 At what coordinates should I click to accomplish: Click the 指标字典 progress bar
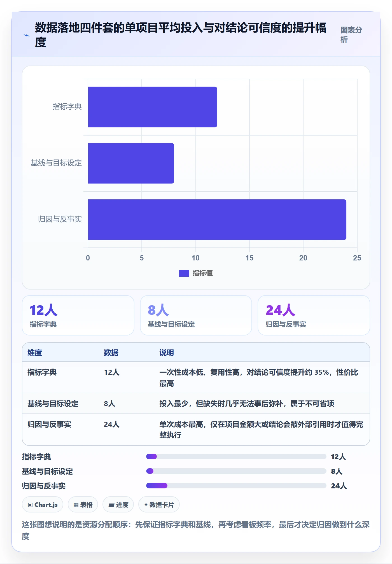[236, 457]
